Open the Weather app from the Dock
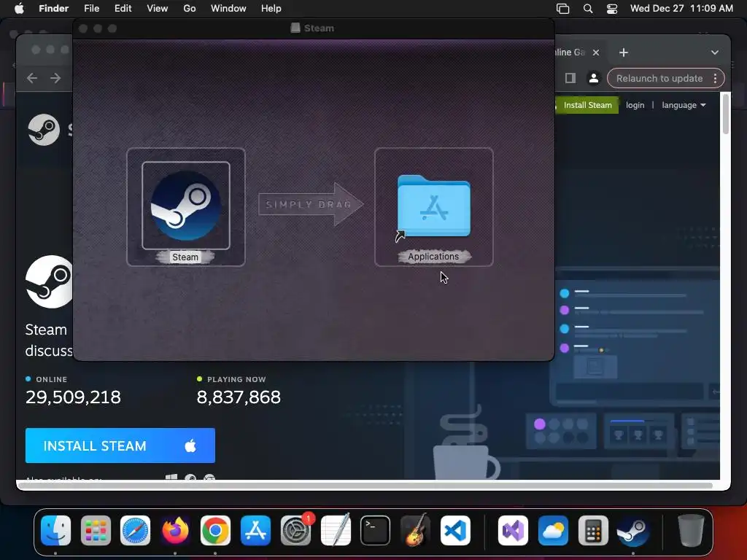This screenshot has height=560, width=747. (553, 530)
